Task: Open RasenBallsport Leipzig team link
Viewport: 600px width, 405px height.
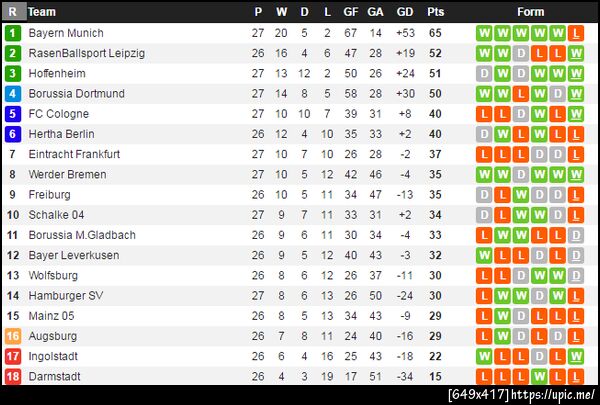Action: (x=87, y=53)
